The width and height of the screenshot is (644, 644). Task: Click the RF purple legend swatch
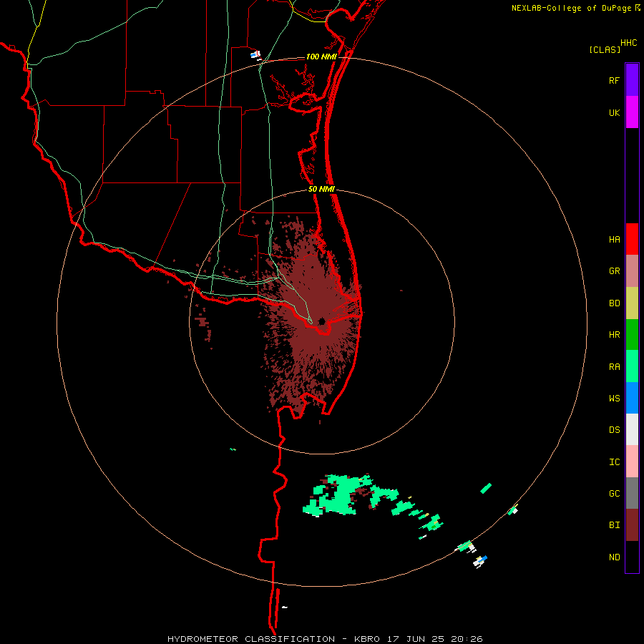pos(632,80)
